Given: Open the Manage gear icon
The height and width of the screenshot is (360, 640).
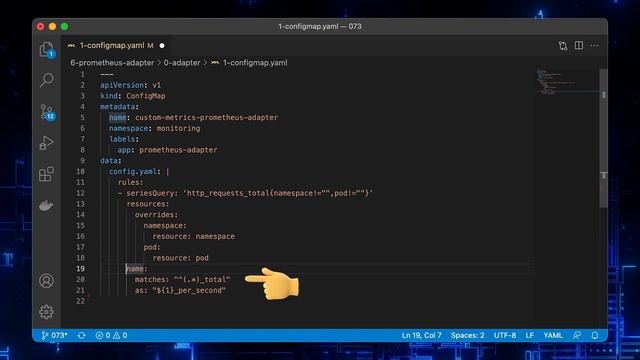Looking at the screenshot, I should click(x=46, y=312).
